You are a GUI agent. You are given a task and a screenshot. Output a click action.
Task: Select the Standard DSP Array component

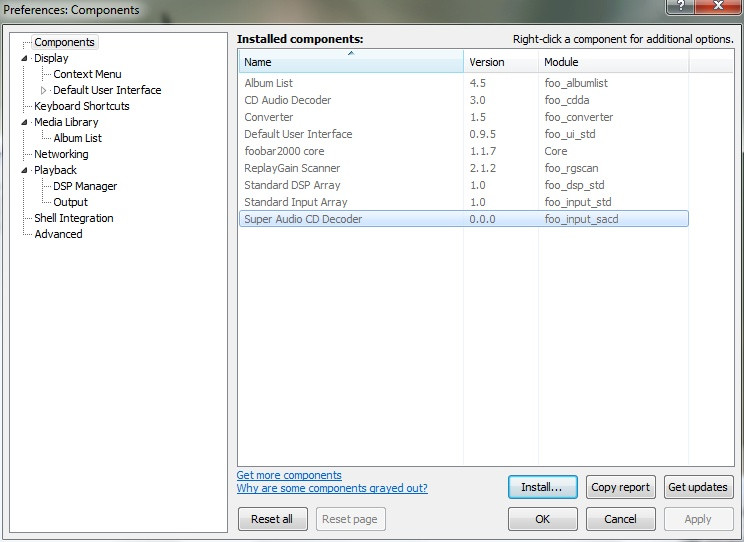[464, 185]
